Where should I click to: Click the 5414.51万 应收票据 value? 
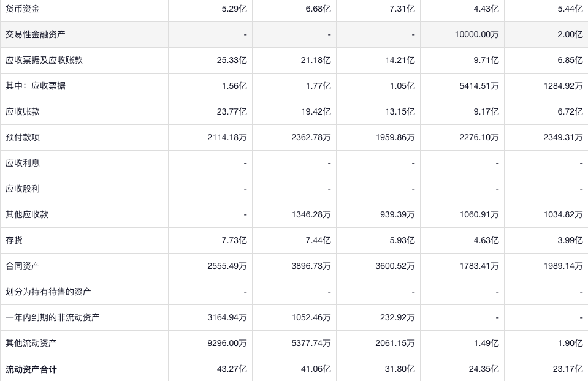click(479, 86)
